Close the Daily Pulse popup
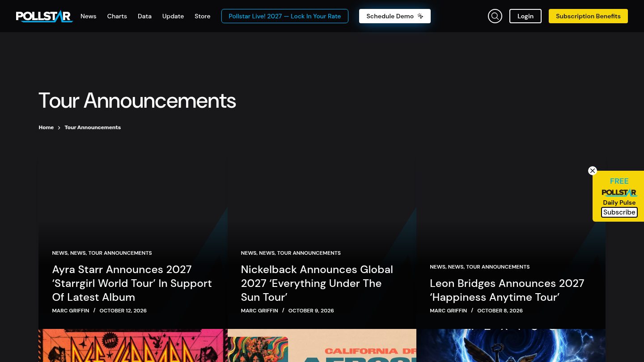644x362 pixels. tap(593, 171)
